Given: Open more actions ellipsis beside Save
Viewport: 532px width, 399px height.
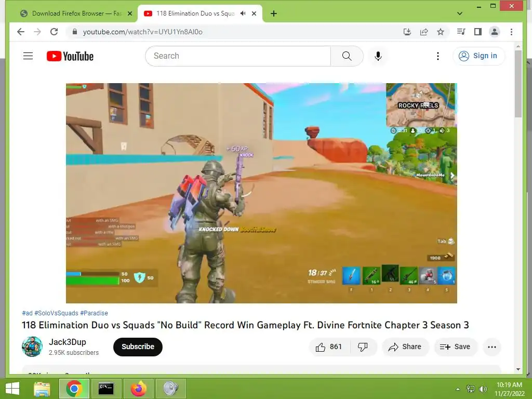Looking at the screenshot, I should (x=492, y=347).
